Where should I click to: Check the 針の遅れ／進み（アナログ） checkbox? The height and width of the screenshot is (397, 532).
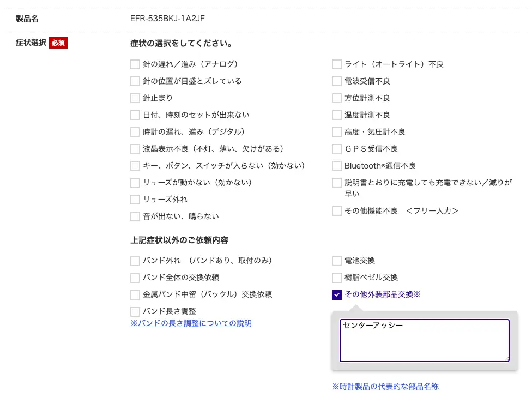pos(135,64)
